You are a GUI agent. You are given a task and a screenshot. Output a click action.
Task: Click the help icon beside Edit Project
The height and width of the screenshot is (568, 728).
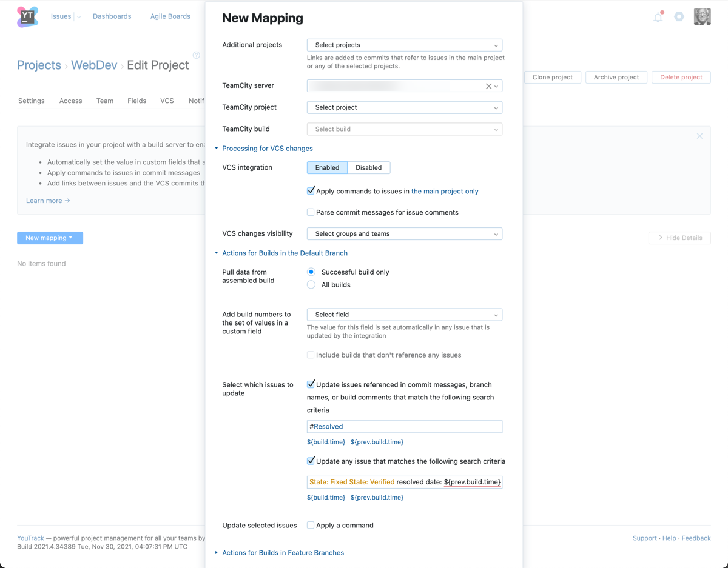point(196,55)
